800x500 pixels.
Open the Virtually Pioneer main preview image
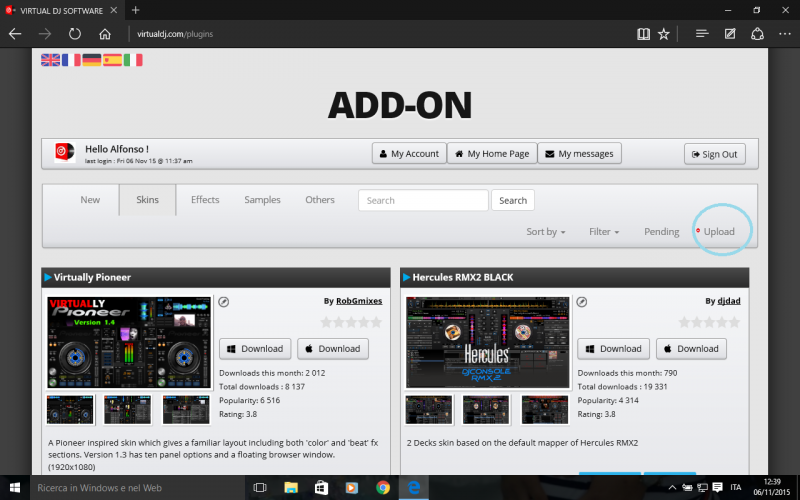point(129,342)
